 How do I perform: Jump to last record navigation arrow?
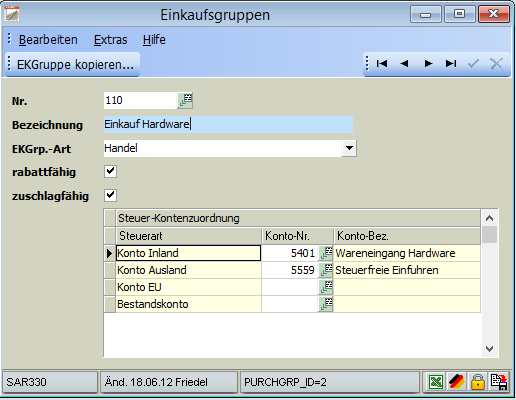[x=451, y=63]
